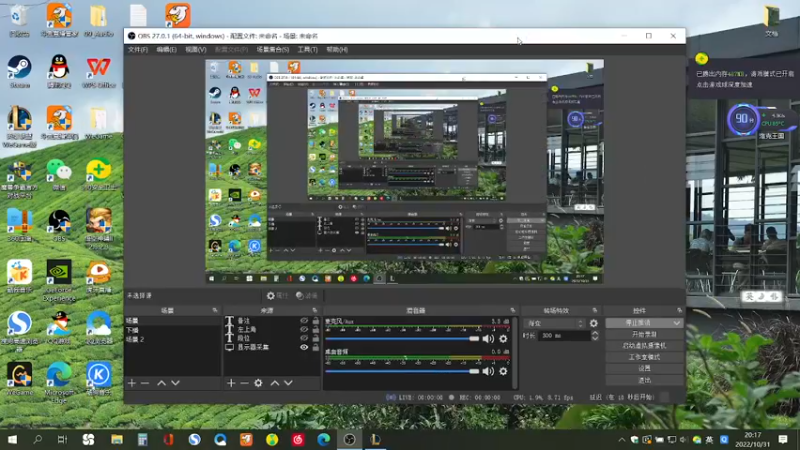The height and width of the screenshot is (450, 800).
Task: Click the source 属性 properties gear button
Action: [277, 295]
